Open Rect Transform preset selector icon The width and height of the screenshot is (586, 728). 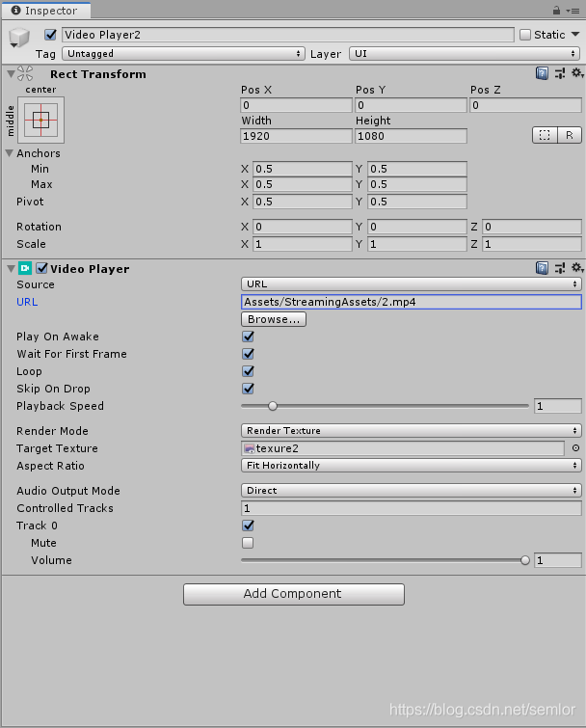click(560, 73)
